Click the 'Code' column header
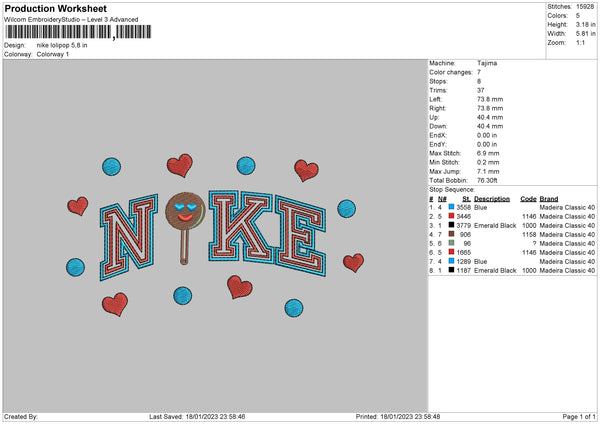This screenshot has width=600, height=424. (528, 199)
